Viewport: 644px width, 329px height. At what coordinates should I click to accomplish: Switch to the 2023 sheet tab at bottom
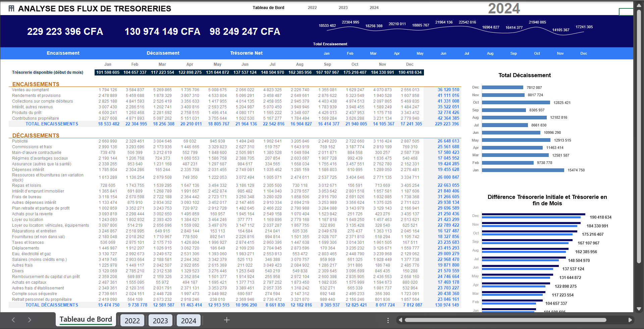pos(160,321)
